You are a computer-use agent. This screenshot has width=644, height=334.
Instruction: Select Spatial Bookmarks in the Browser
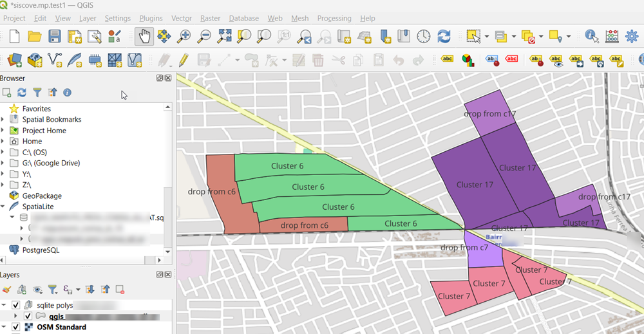(x=52, y=120)
